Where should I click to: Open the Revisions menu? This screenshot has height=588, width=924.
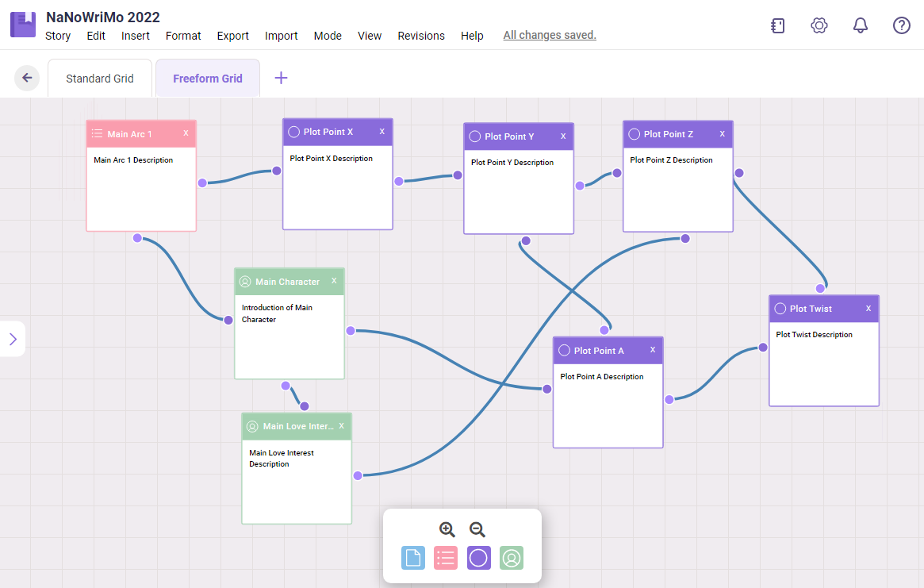pos(421,36)
